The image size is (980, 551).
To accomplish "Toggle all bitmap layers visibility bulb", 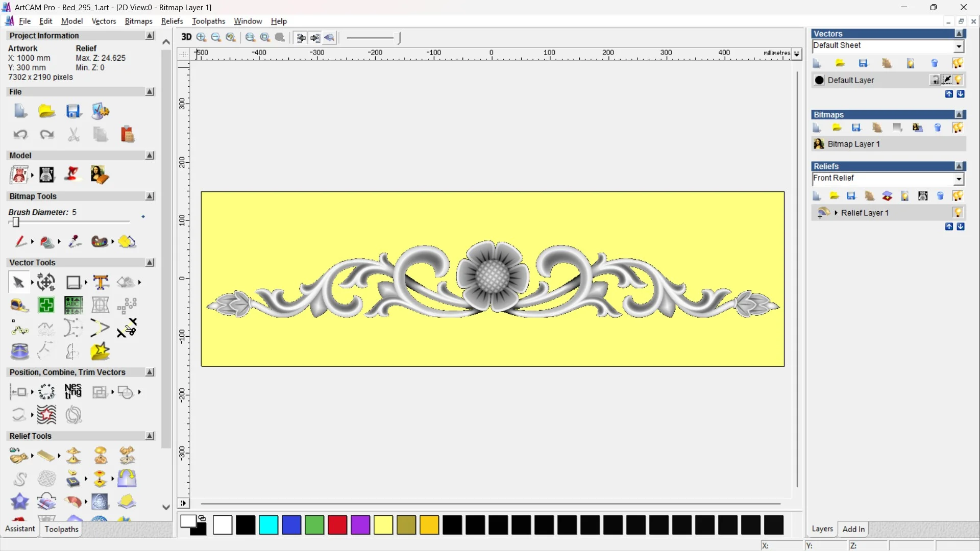I will click(958, 128).
